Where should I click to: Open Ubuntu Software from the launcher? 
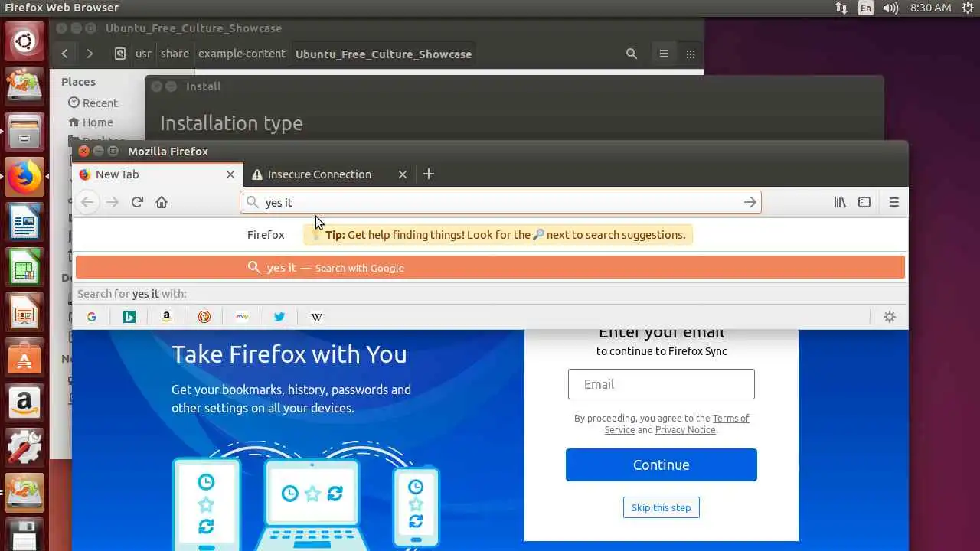24,359
